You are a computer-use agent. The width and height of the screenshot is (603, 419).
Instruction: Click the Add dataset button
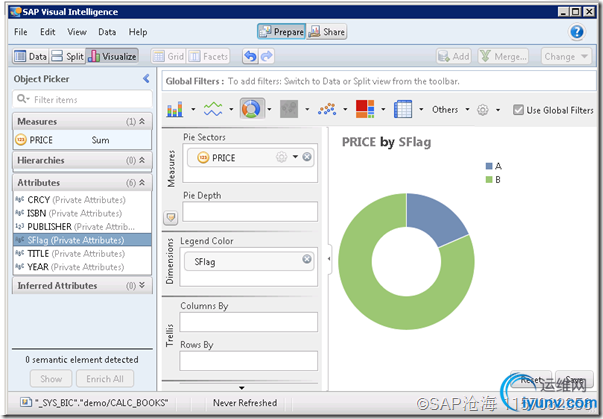tap(454, 57)
